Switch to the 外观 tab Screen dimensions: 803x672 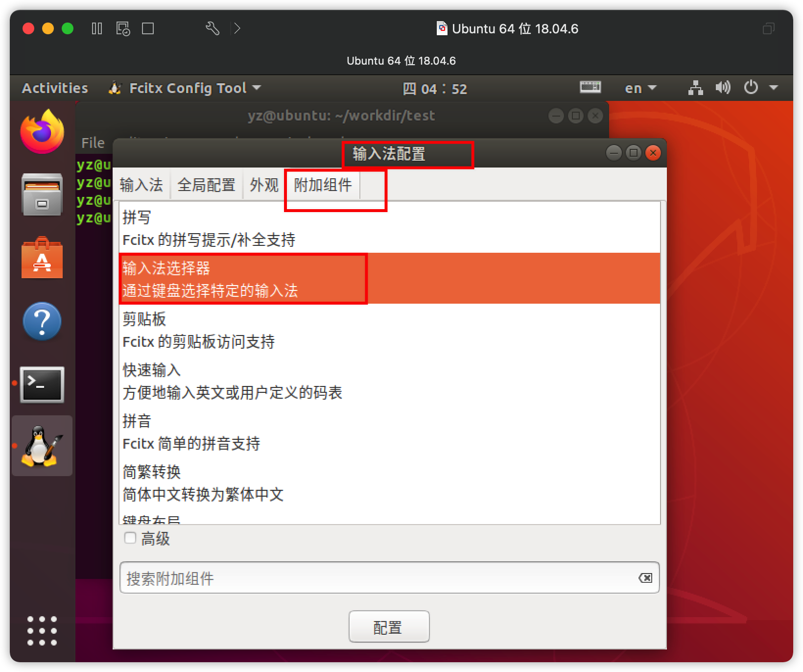tap(264, 185)
